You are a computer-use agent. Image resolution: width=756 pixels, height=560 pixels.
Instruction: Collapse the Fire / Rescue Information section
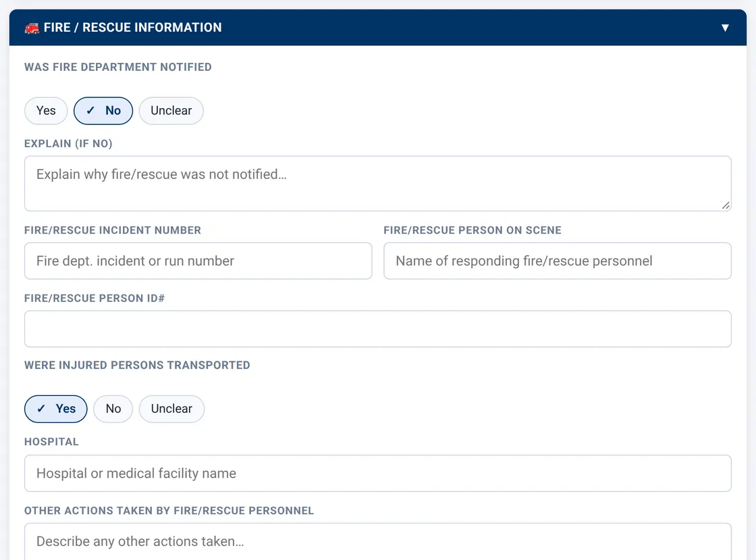(x=725, y=28)
